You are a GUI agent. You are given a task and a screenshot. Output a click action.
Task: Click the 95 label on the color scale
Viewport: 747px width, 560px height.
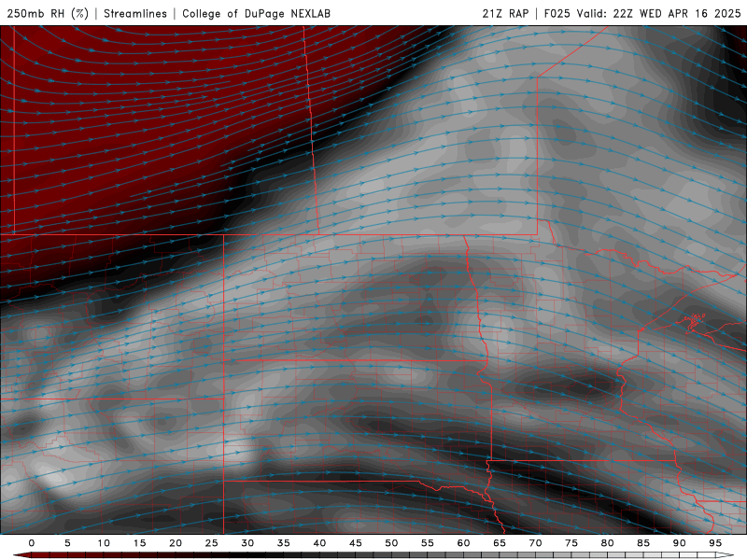point(715,543)
